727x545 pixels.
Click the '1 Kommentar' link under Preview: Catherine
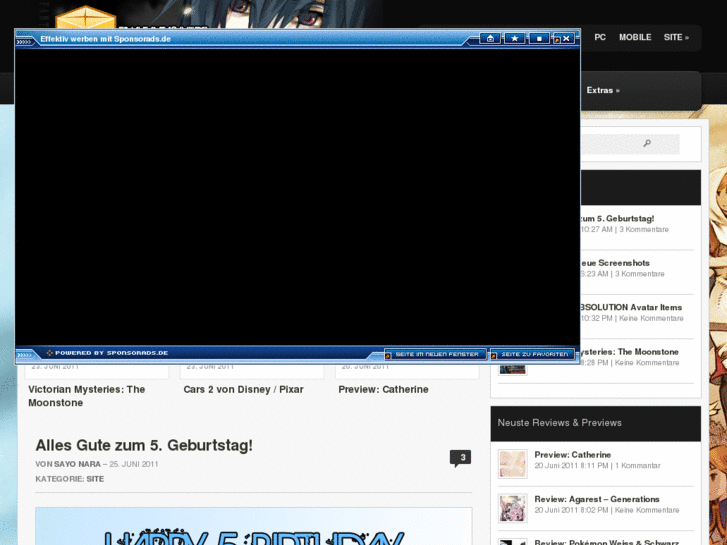[x=638, y=466]
